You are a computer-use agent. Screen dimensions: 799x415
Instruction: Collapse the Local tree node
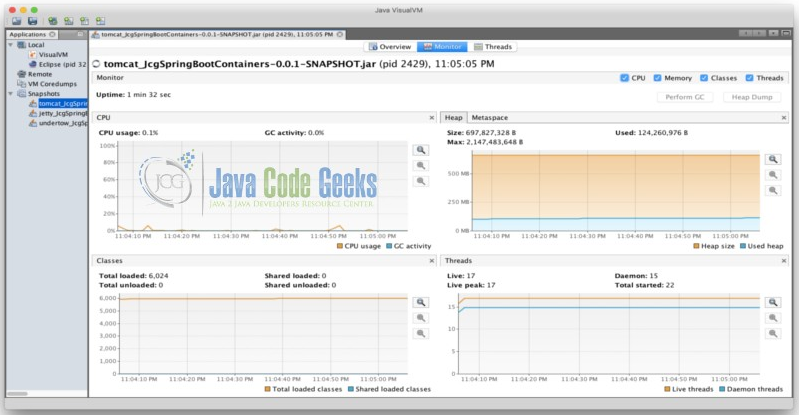[x=11, y=45]
